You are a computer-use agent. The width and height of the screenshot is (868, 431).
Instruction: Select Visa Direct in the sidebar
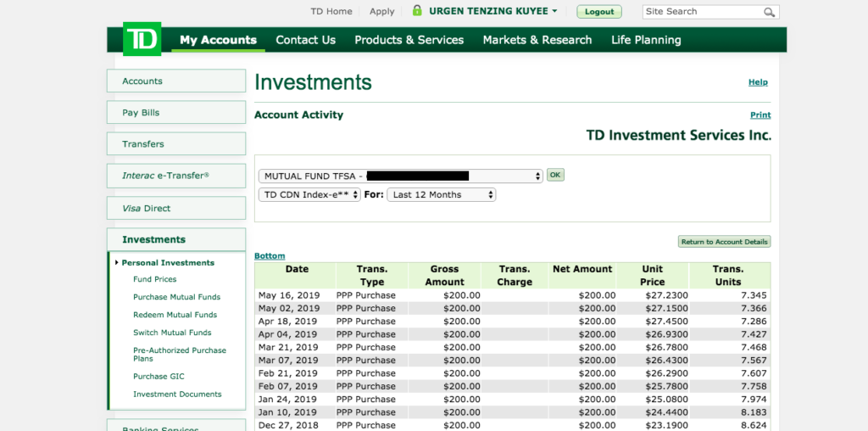coord(176,209)
